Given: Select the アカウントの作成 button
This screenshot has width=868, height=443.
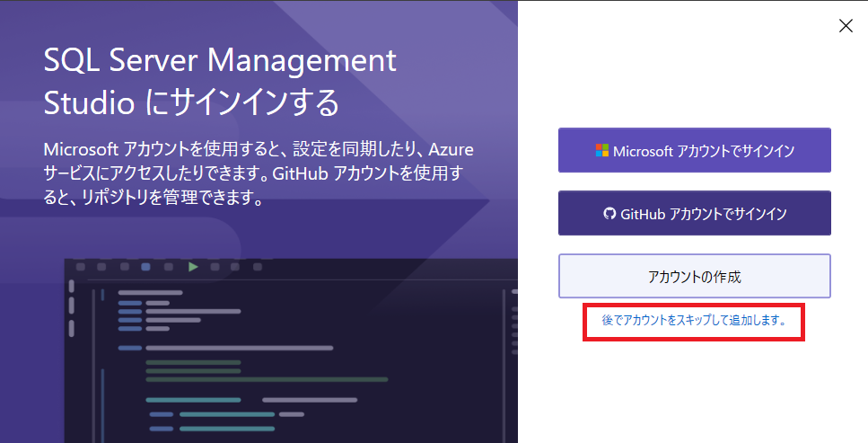Looking at the screenshot, I should (x=694, y=276).
